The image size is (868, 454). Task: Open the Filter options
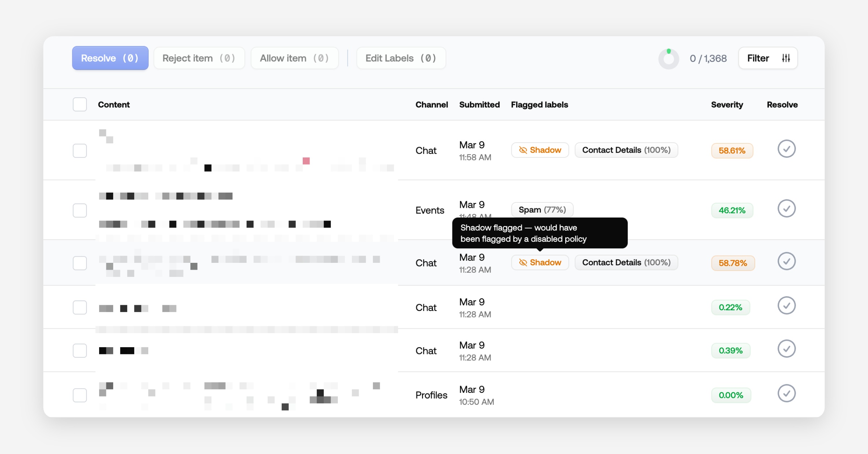click(758, 58)
